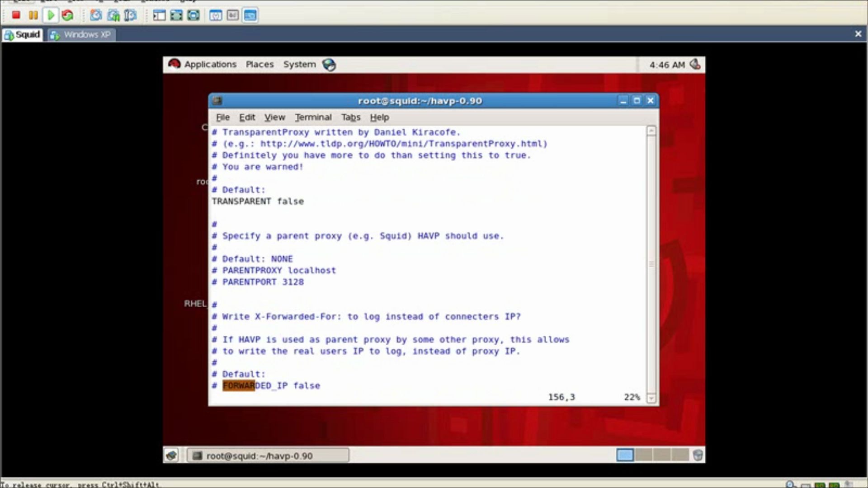The width and height of the screenshot is (868, 488).
Task: Click the volume speaker icon in panel
Action: pos(695,64)
